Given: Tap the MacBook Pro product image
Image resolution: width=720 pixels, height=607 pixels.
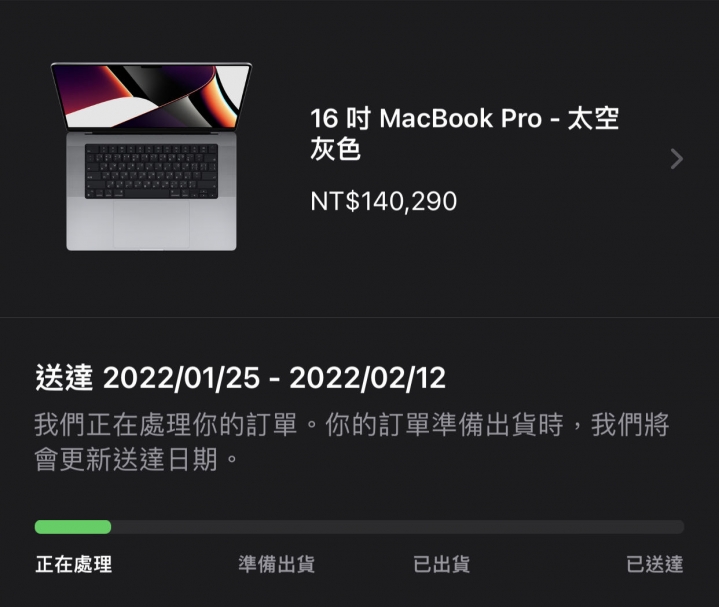Looking at the screenshot, I should (151, 156).
